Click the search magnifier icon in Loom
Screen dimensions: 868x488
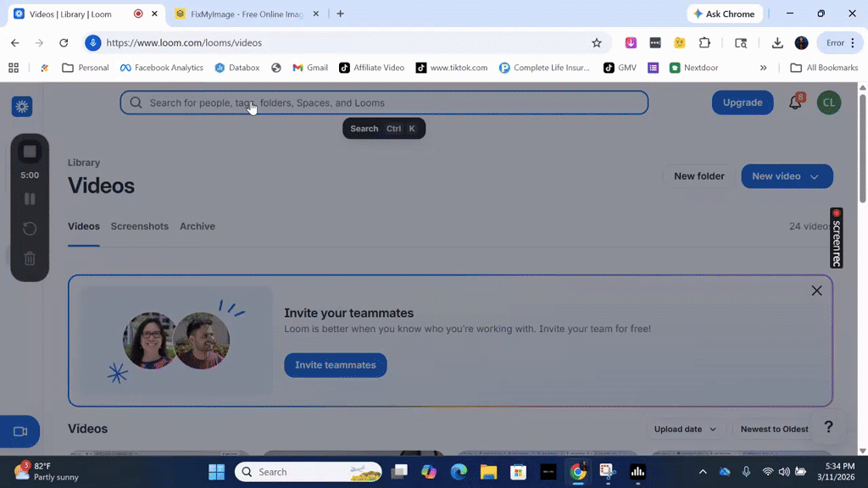pos(136,103)
